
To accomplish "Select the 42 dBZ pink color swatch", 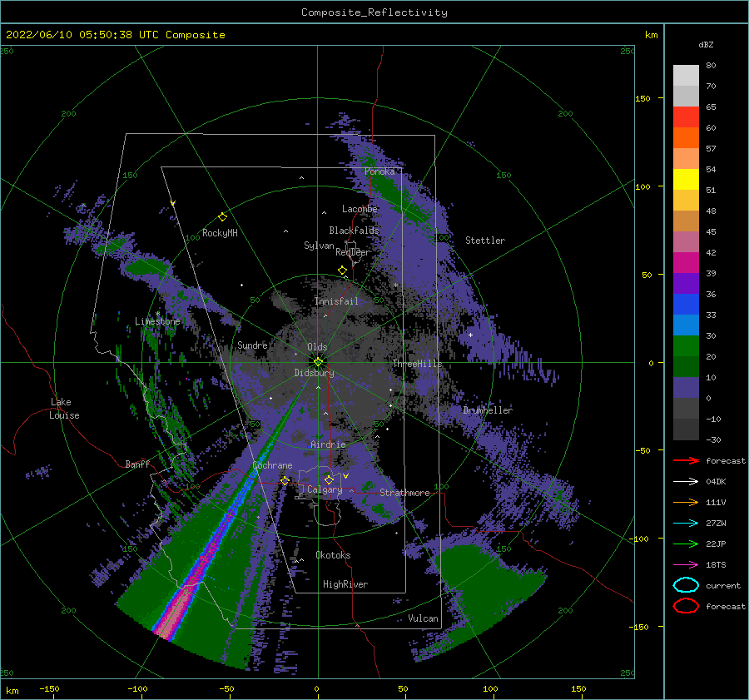I will point(686,241).
